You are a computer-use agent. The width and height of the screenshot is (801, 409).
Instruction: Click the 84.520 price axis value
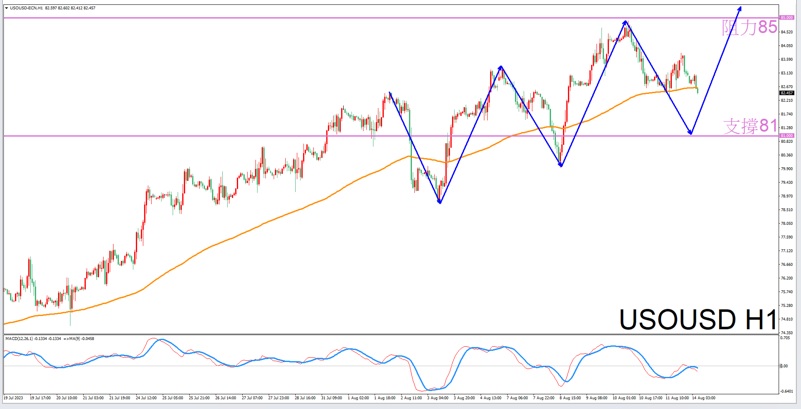(x=786, y=32)
